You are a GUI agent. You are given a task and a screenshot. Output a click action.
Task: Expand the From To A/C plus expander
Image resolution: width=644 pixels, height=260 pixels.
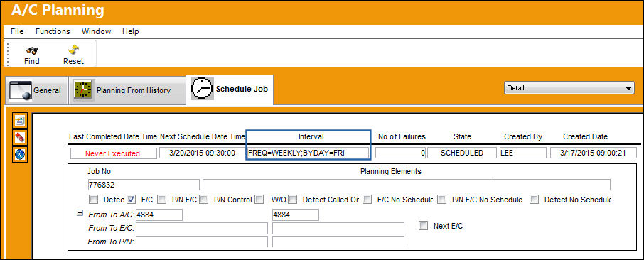[x=80, y=213]
